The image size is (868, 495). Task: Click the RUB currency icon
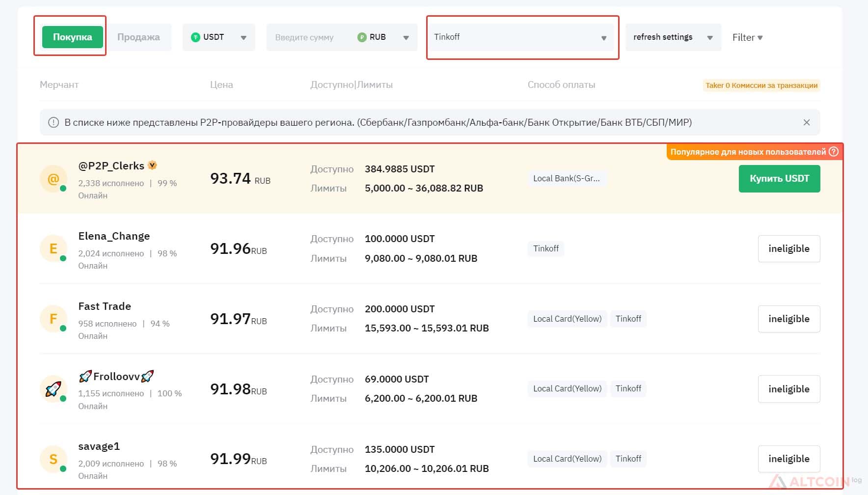point(362,37)
